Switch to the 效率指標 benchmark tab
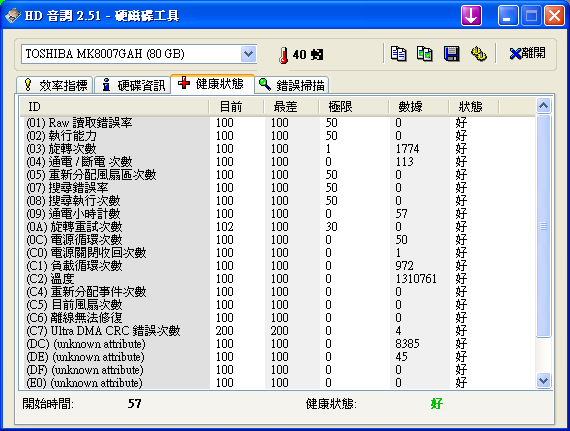This screenshot has width=570, height=431. click(x=55, y=85)
